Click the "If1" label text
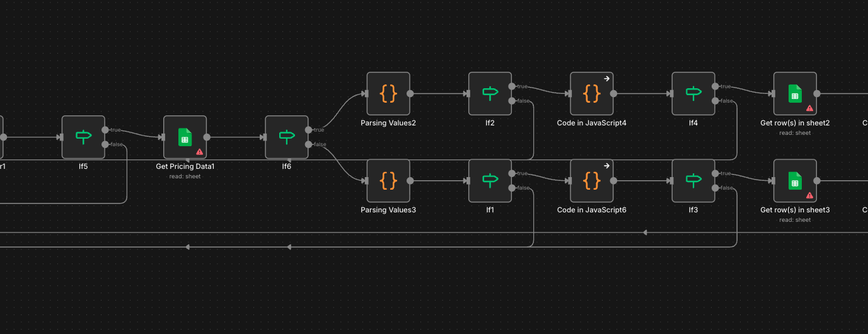Image resolution: width=868 pixels, height=334 pixels. pyautogui.click(x=490, y=210)
